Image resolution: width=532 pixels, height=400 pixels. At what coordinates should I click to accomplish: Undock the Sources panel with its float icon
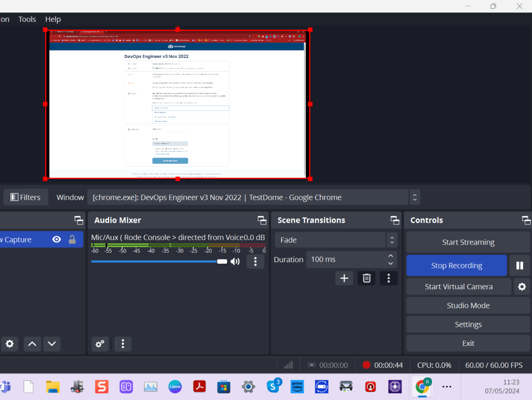(x=79, y=220)
